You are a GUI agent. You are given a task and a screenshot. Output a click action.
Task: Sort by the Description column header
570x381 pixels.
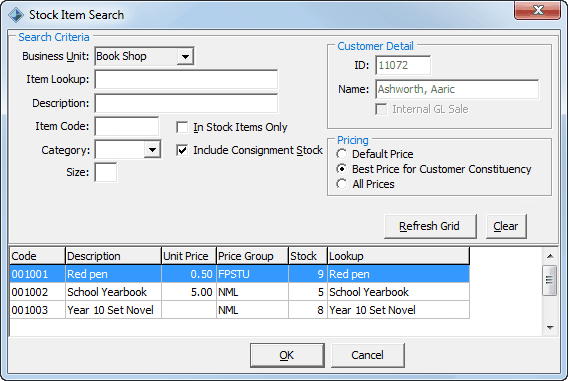pyautogui.click(x=113, y=256)
